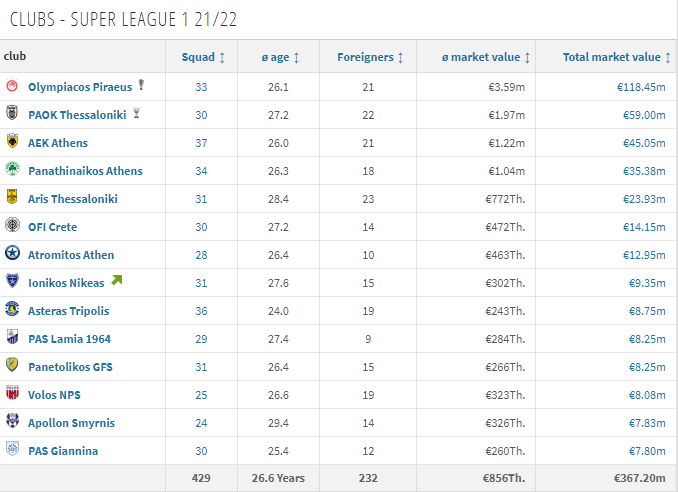The width and height of the screenshot is (678, 492).
Task: Click the green promoted arrow beside Ionikos Nikeas
Action: click(x=117, y=280)
